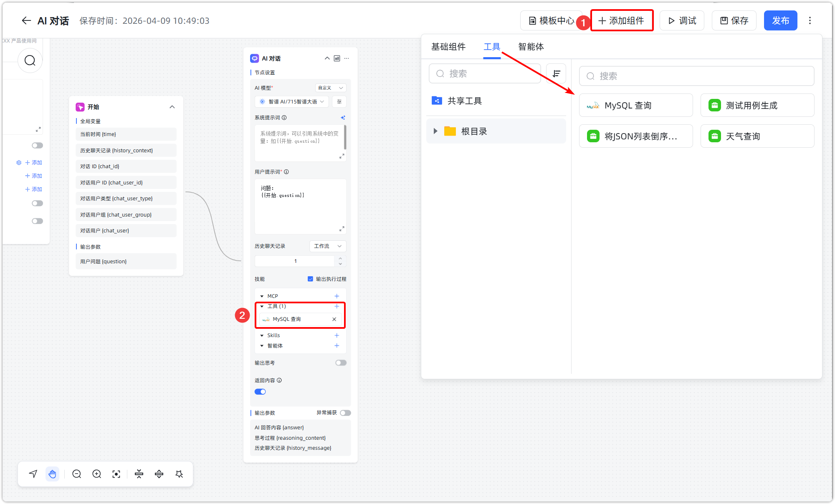Increase the history record count stepper

pyautogui.click(x=340, y=259)
